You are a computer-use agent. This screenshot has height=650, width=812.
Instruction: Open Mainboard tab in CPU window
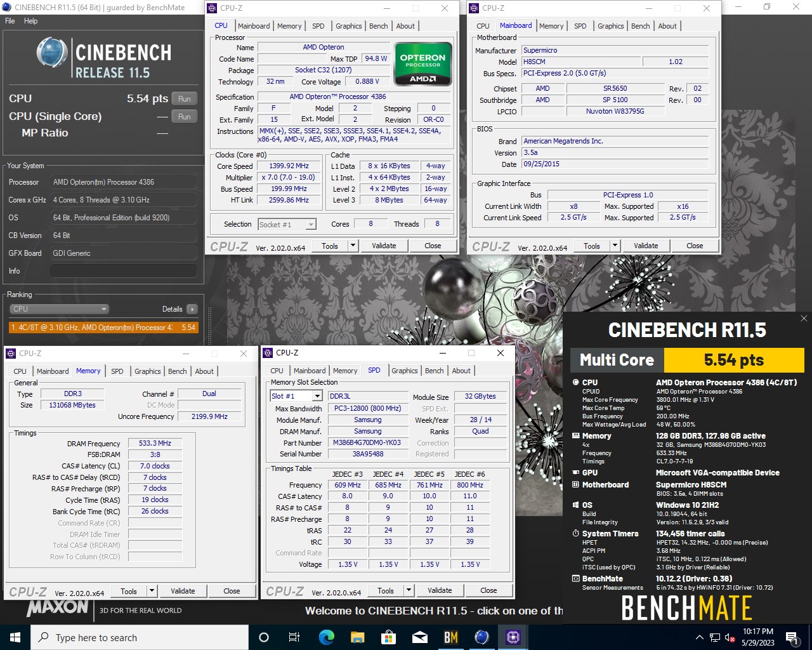pyautogui.click(x=254, y=26)
